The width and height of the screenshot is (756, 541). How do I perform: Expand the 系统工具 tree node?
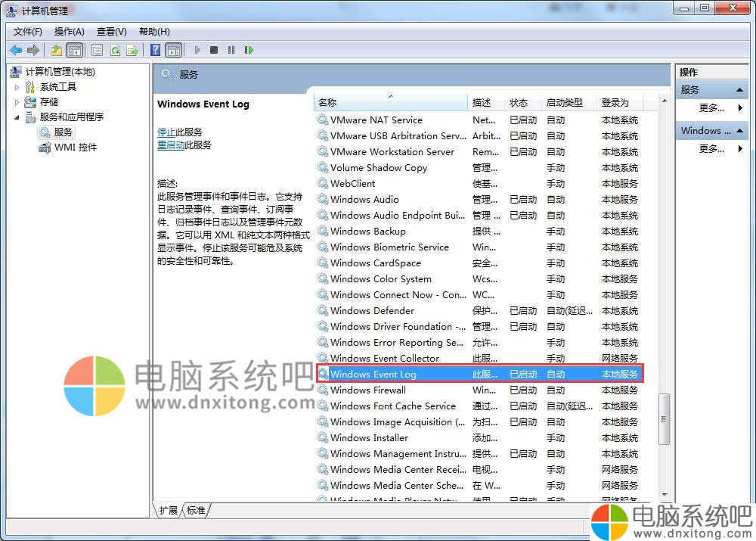click(17, 87)
